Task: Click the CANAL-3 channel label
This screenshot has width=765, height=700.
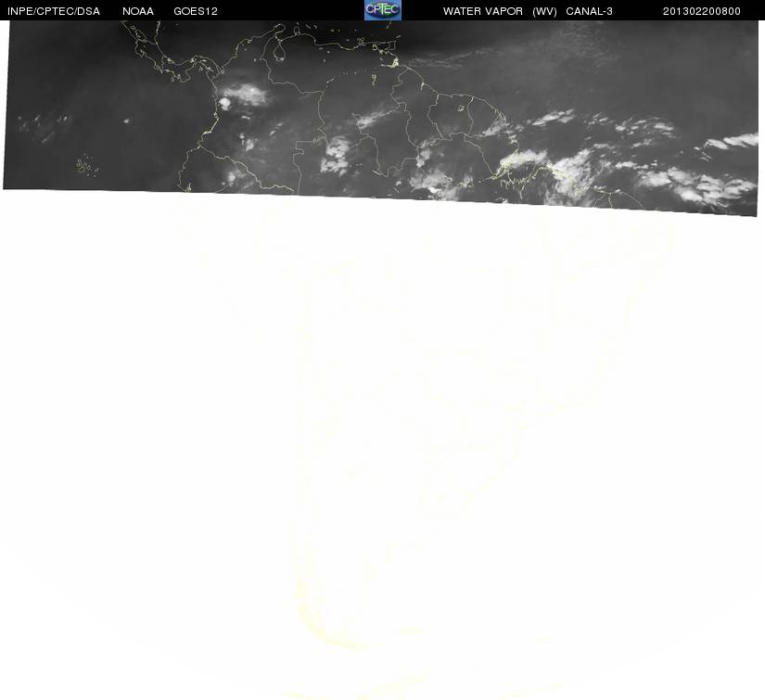Action: click(590, 11)
